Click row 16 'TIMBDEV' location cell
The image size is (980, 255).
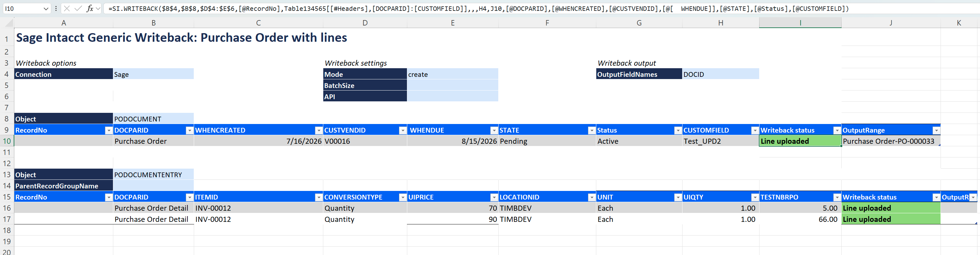coord(547,208)
